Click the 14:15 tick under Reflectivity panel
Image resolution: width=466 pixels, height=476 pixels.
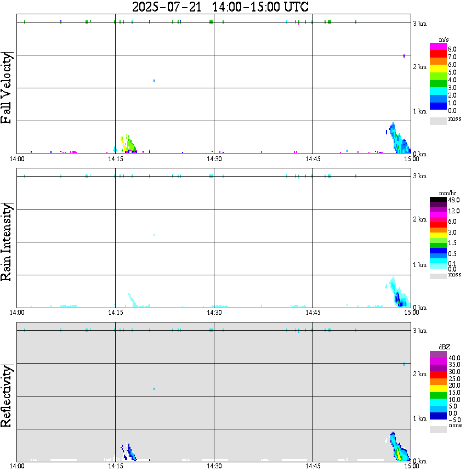point(116,466)
